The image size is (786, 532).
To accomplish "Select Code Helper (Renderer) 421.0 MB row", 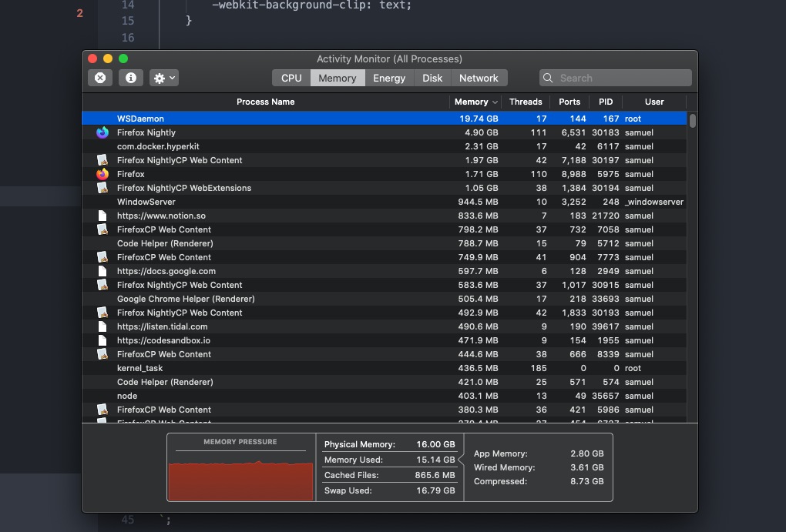I will click(x=385, y=382).
